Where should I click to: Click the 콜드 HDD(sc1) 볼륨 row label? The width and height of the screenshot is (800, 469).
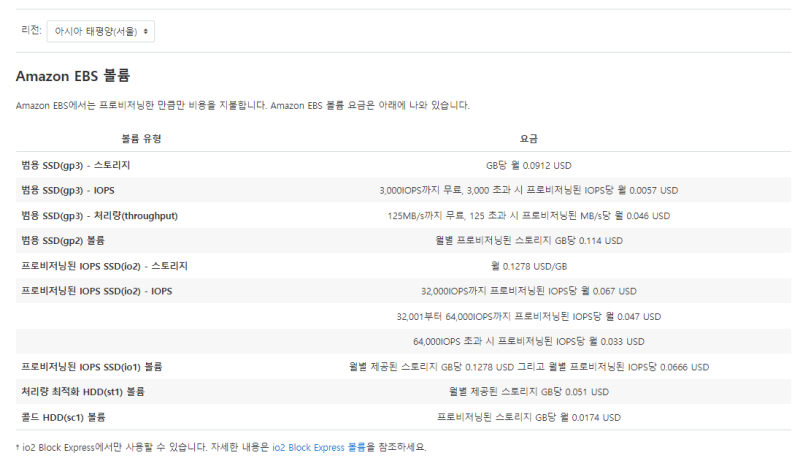63,417
